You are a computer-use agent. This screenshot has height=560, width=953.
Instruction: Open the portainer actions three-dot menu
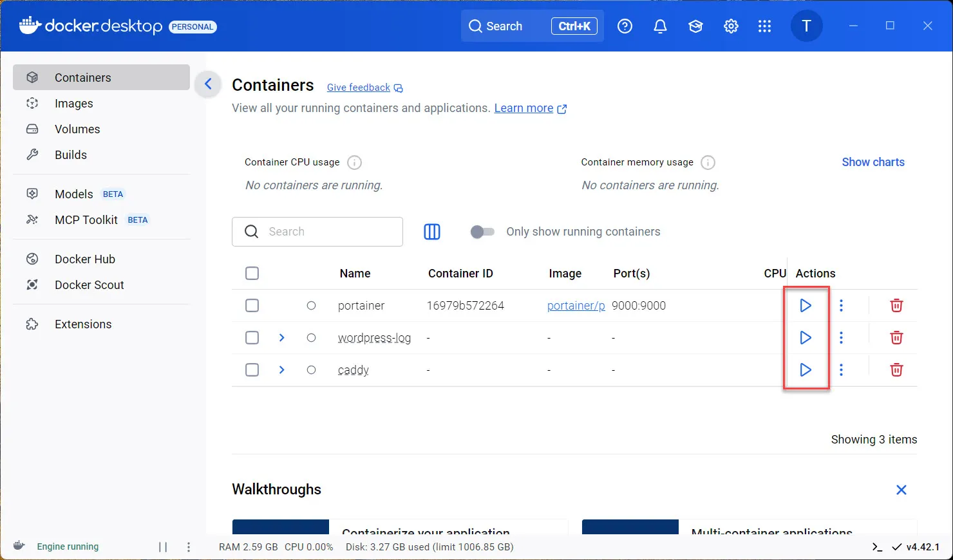click(841, 305)
